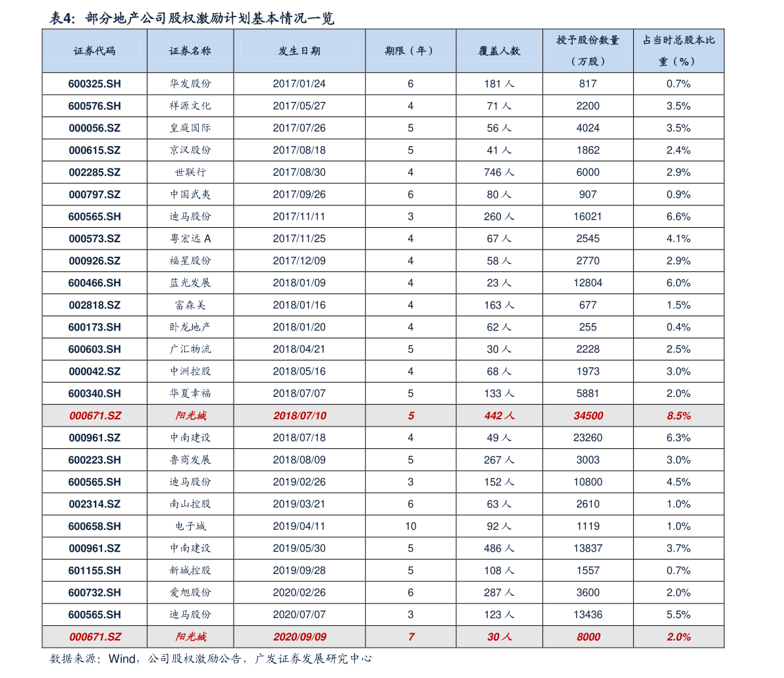Click the highlighted date 2020/09/09
Image resolution: width=784 pixels, height=678 pixels.
coord(300,637)
